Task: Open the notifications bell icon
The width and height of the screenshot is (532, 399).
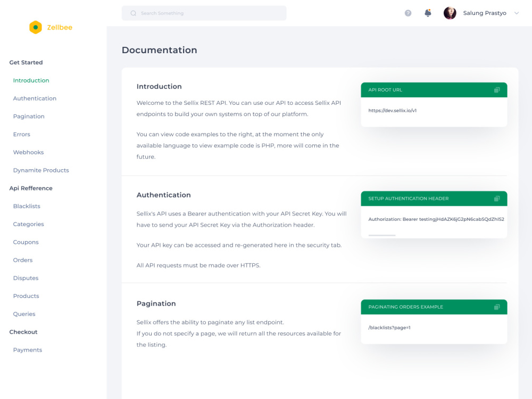Action: (428, 13)
